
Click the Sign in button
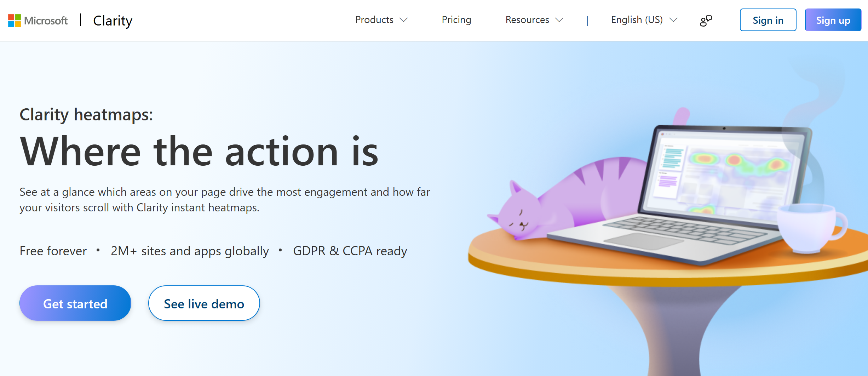(768, 20)
